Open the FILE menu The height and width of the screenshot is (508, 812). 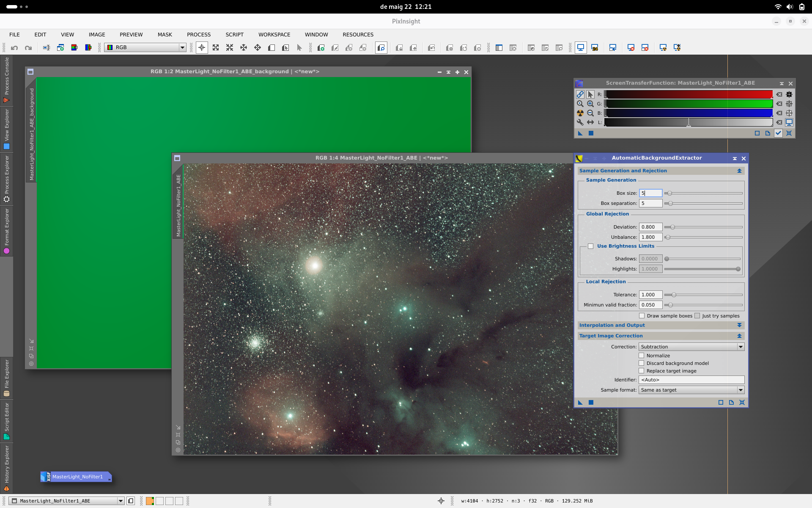click(x=14, y=35)
